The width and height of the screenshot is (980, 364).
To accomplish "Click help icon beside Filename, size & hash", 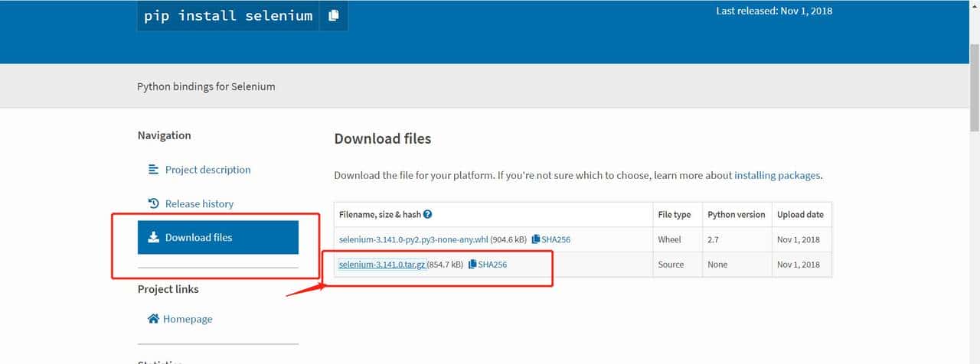I will tap(427, 215).
